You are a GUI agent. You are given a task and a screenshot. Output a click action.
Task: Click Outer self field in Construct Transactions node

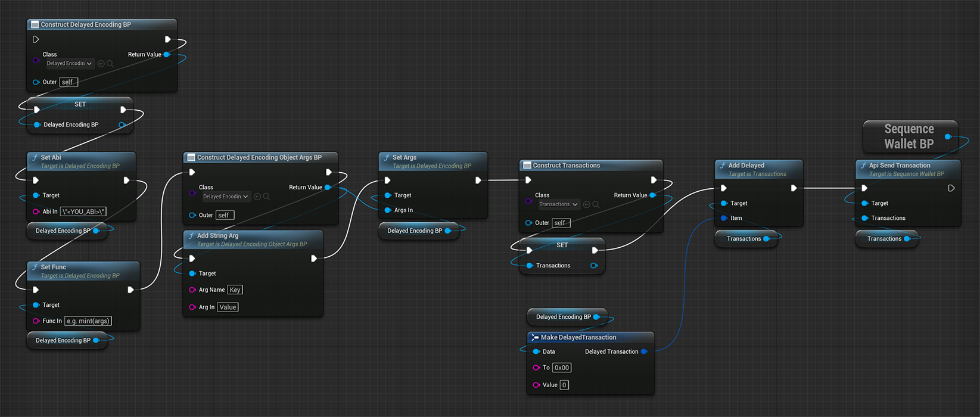click(x=561, y=223)
